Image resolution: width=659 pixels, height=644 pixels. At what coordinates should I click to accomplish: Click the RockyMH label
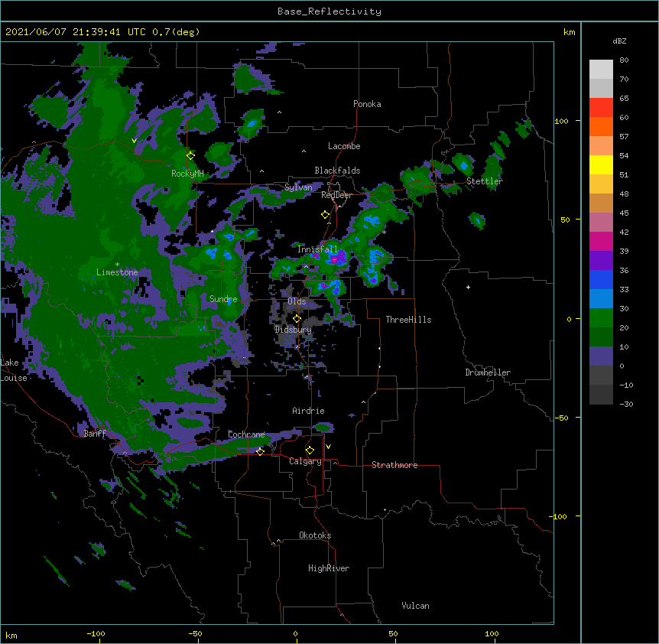coord(187,173)
